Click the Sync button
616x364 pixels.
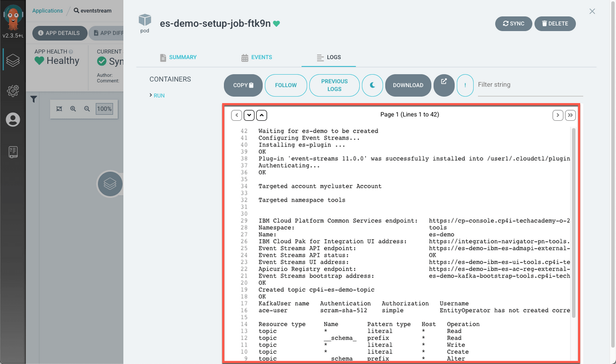click(x=513, y=24)
